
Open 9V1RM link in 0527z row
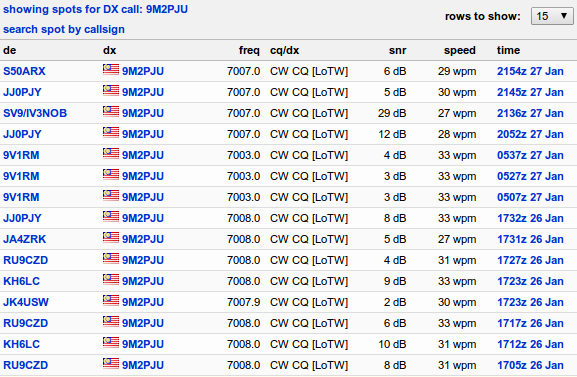tap(21, 176)
